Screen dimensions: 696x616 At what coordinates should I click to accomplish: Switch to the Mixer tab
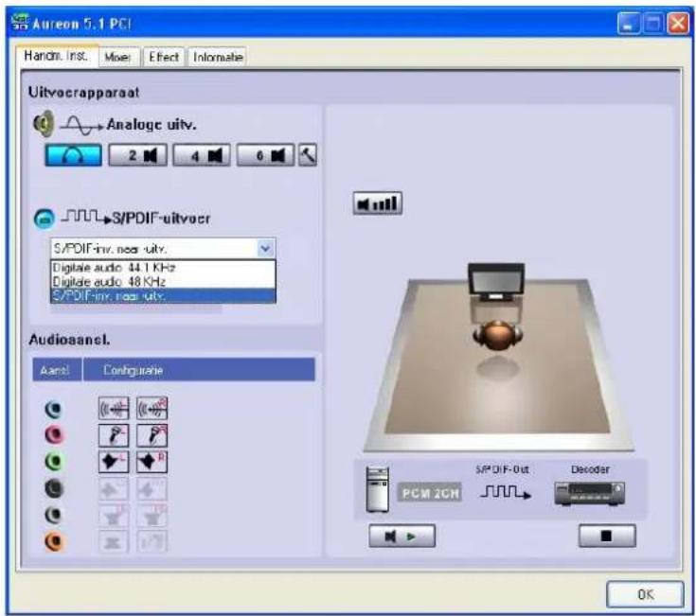(x=118, y=57)
